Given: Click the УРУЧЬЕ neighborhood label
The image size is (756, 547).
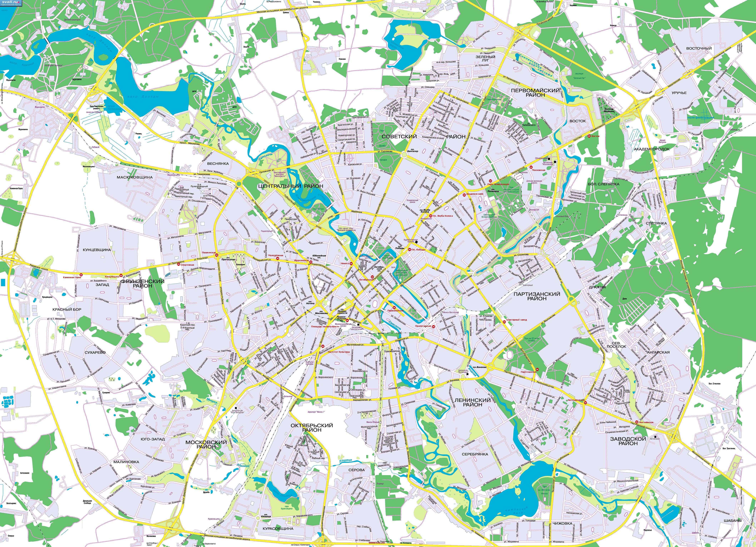Looking at the screenshot, I should [679, 93].
